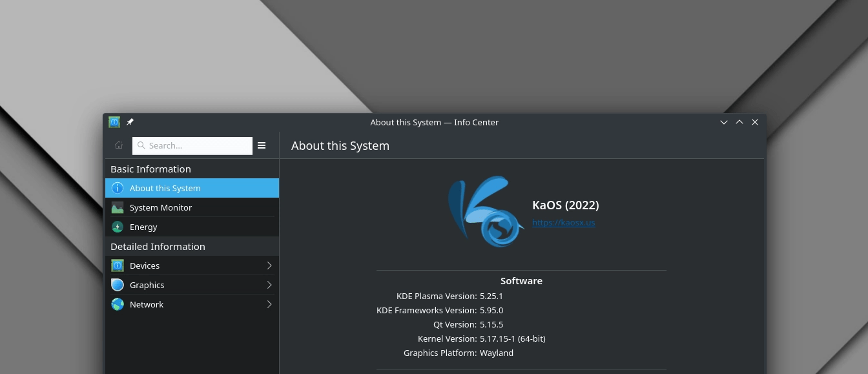
Task: Click the Info Center app icon in title bar
Action: coord(114,122)
